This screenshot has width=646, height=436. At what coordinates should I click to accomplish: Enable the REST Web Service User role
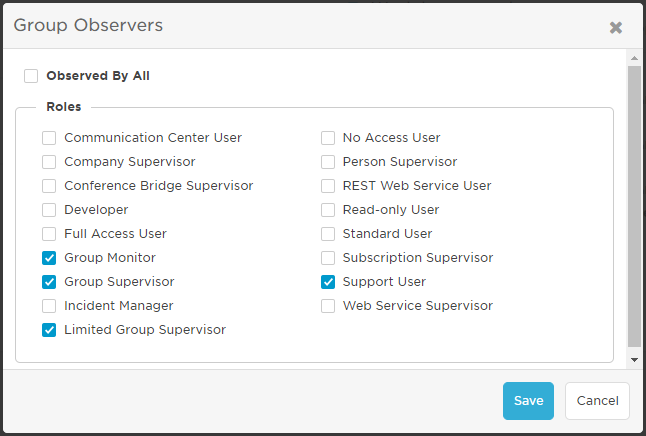click(x=328, y=186)
